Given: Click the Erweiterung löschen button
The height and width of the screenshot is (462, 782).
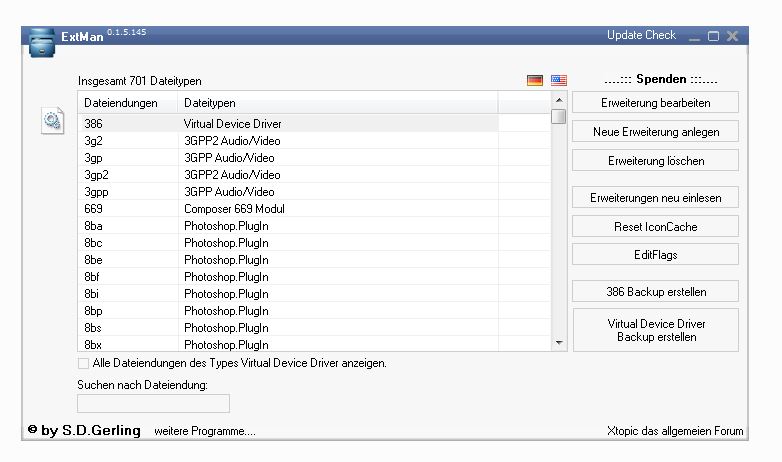Looking at the screenshot, I should 655,160.
